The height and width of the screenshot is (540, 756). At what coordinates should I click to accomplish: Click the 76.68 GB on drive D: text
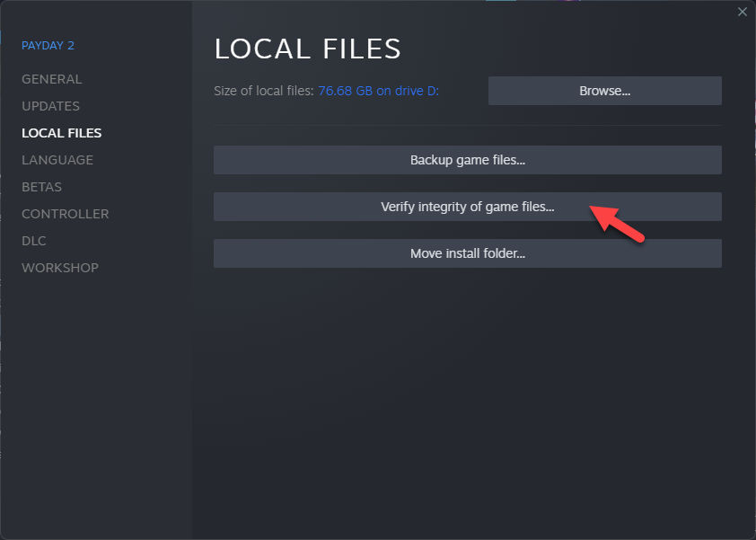tap(379, 91)
